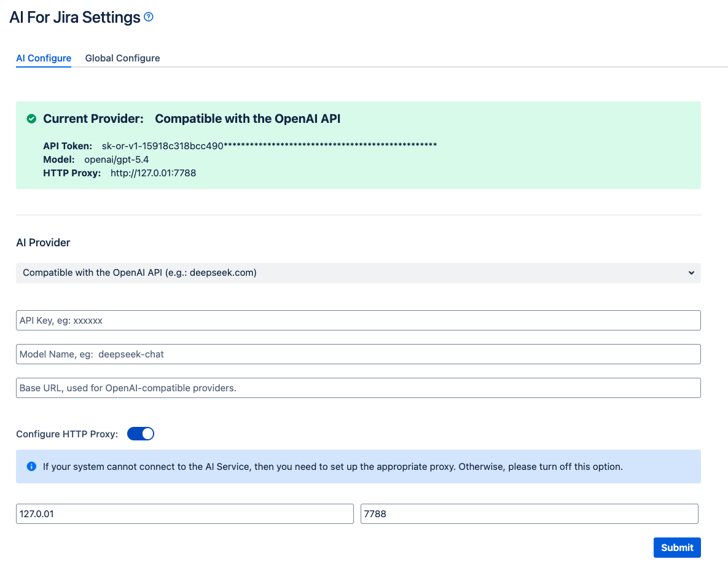Open the help icon beside AI For Jira Settings
The height and width of the screenshot is (578, 728).
[x=149, y=17]
